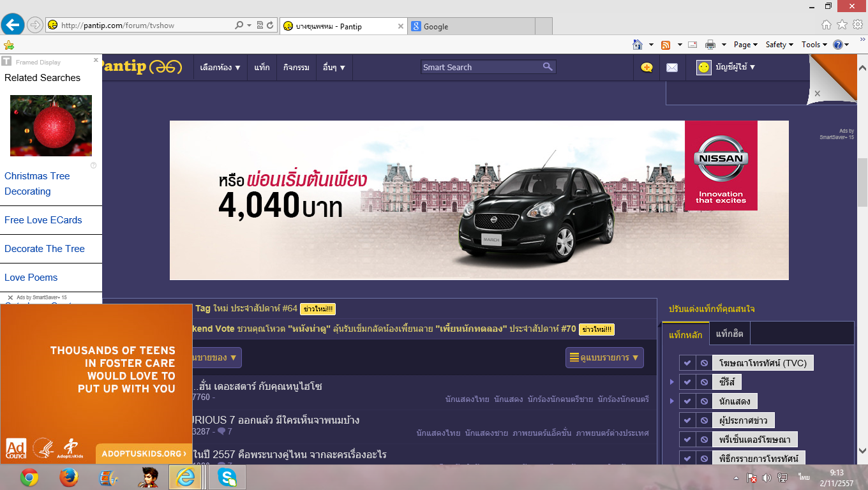Click ADOPTUSKIDS.ORG button in ad
Viewport: 868px width, 490px height.
tap(144, 454)
